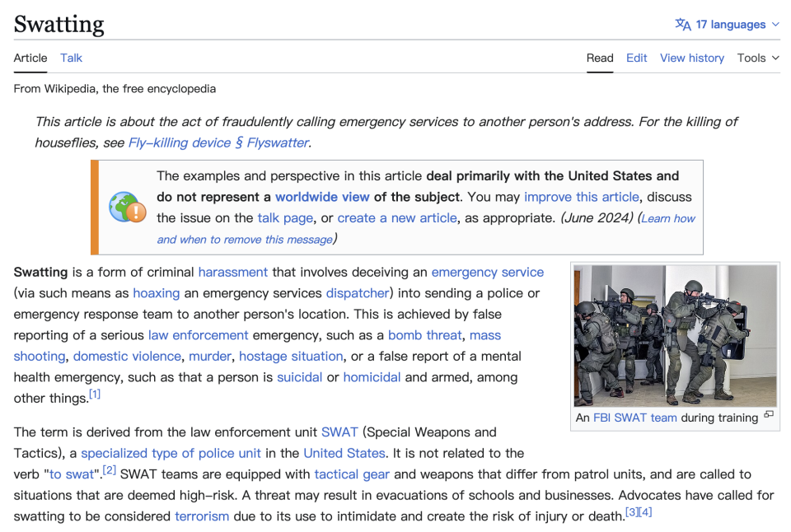
Task: Open the bomb threat link
Action: (425, 335)
